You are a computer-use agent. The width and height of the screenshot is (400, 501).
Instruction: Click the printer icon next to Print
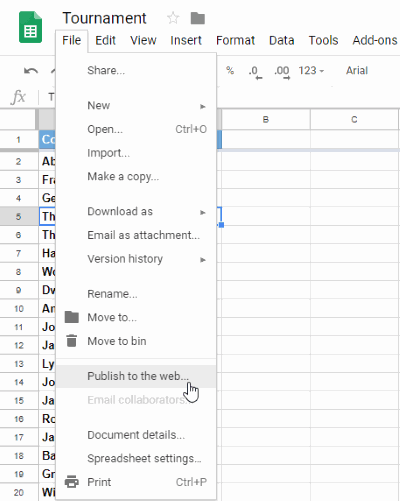[x=72, y=482]
